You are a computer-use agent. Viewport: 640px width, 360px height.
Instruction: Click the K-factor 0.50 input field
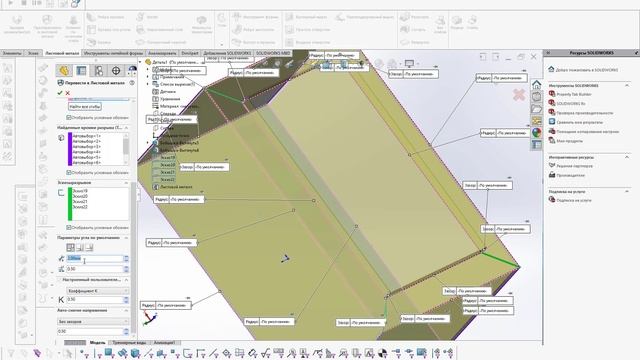click(x=95, y=299)
